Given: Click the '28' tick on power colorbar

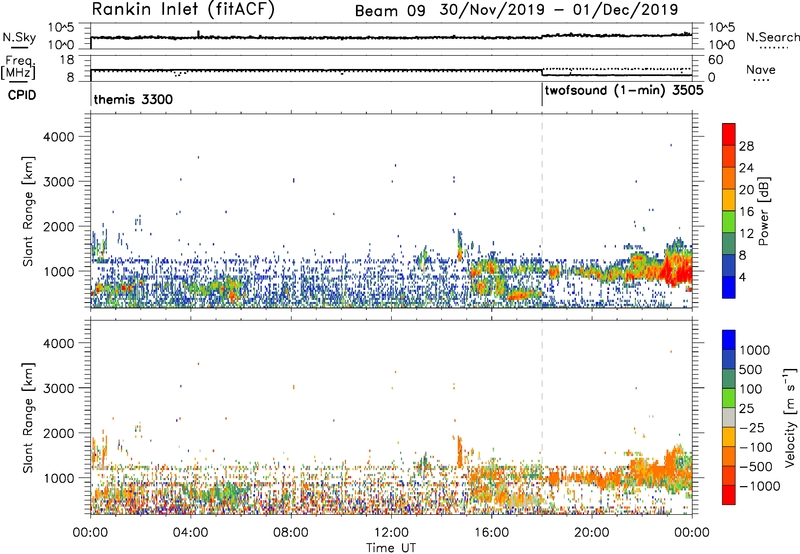Looking at the screenshot, I should (746, 146).
